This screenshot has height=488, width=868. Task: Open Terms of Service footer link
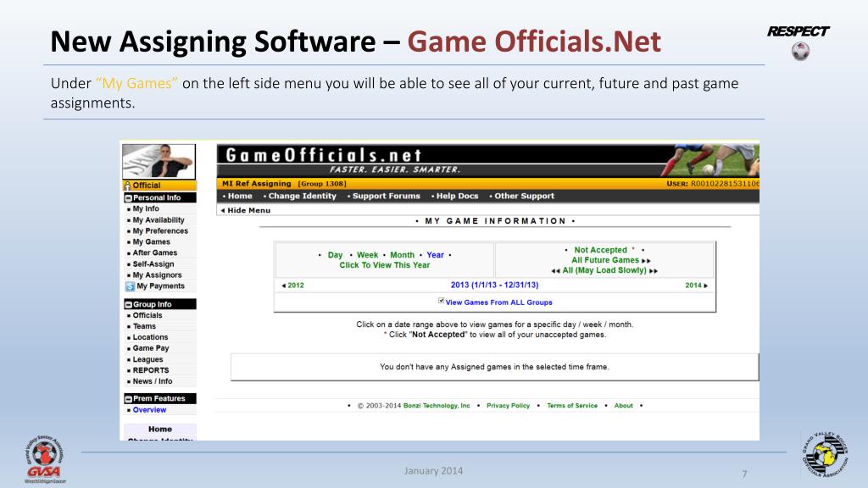point(572,406)
